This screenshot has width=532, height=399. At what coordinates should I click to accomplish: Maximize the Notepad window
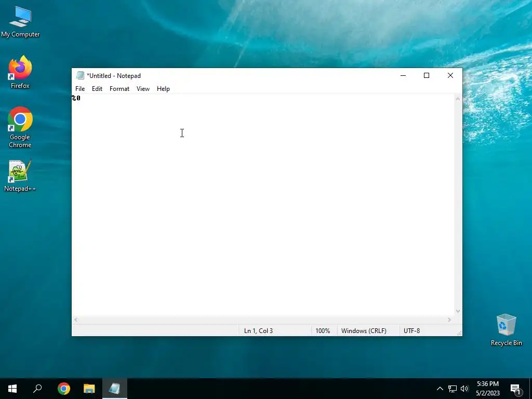[x=427, y=76]
